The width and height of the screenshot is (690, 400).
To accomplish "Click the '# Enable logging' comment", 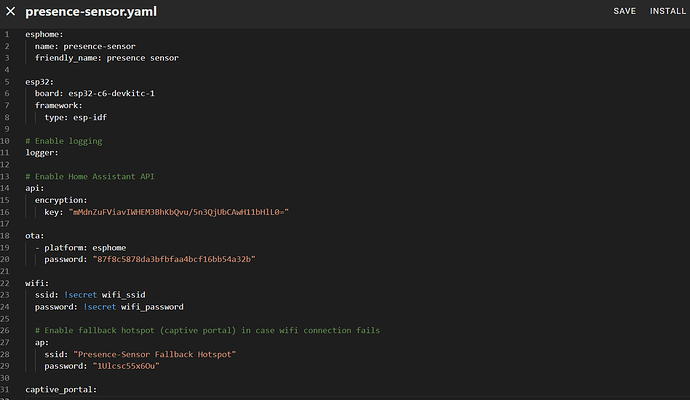I will pyautogui.click(x=64, y=140).
